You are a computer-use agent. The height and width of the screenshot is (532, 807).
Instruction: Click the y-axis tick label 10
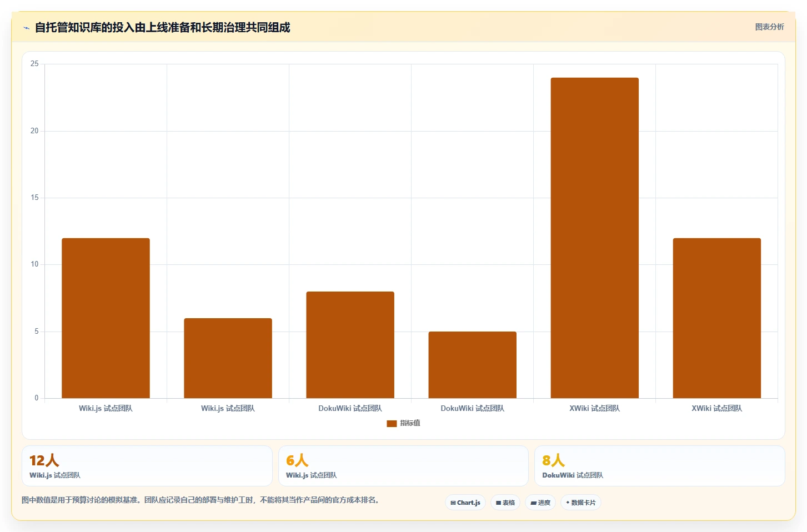[x=34, y=264]
